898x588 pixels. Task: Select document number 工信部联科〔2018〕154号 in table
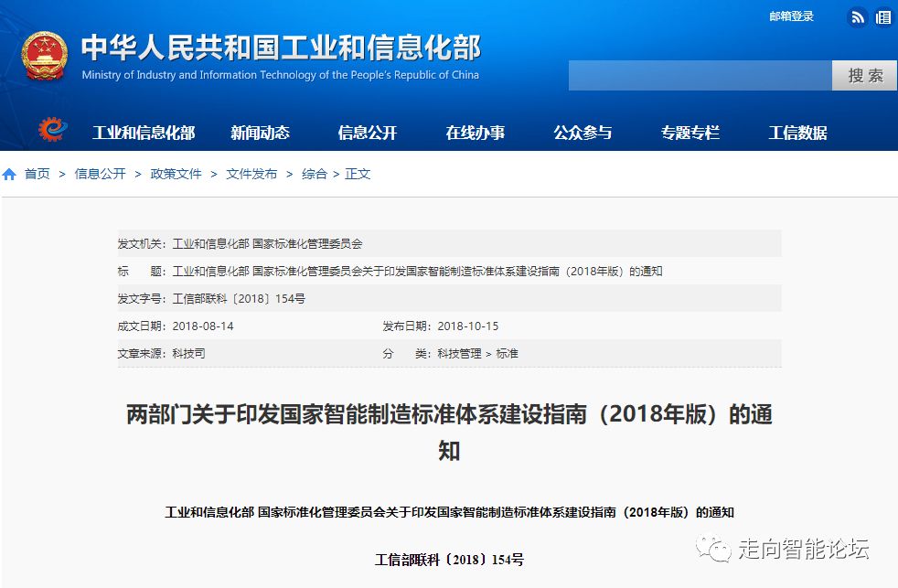[239, 299]
